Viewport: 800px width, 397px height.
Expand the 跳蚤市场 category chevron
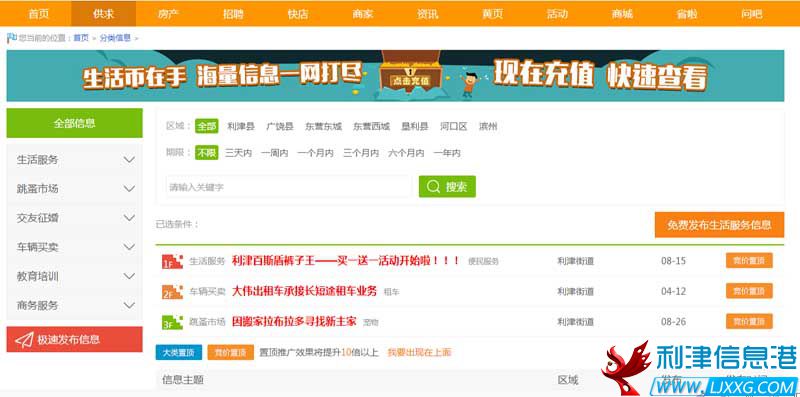(x=129, y=189)
